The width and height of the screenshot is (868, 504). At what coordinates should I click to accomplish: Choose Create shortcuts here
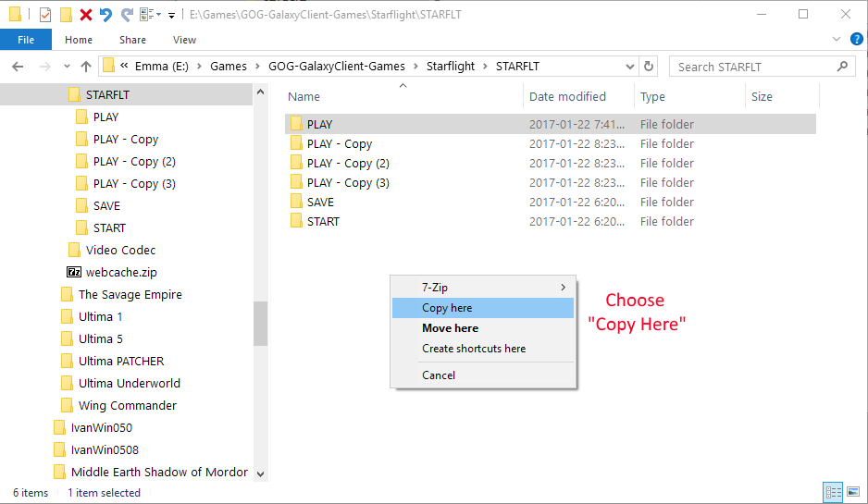pyautogui.click(x=483, y=349)
